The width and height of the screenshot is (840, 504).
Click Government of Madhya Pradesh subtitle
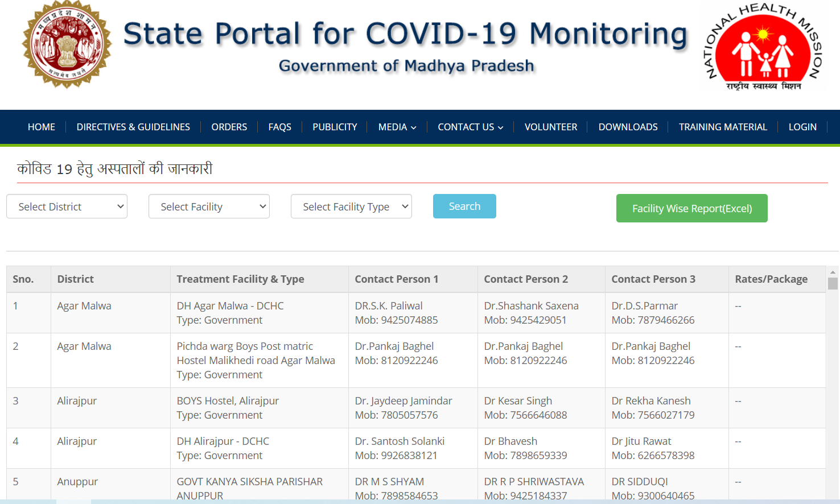tap(406, 66)
